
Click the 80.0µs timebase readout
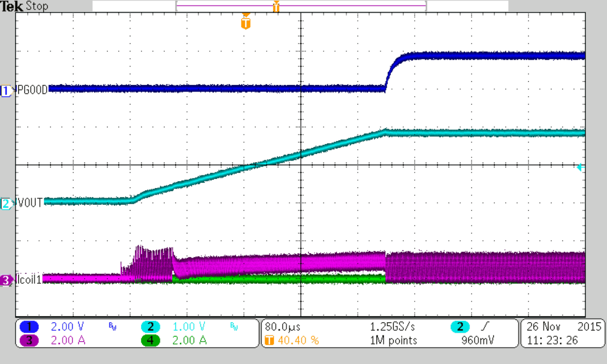pyautogui.click(x=283, y=327)
